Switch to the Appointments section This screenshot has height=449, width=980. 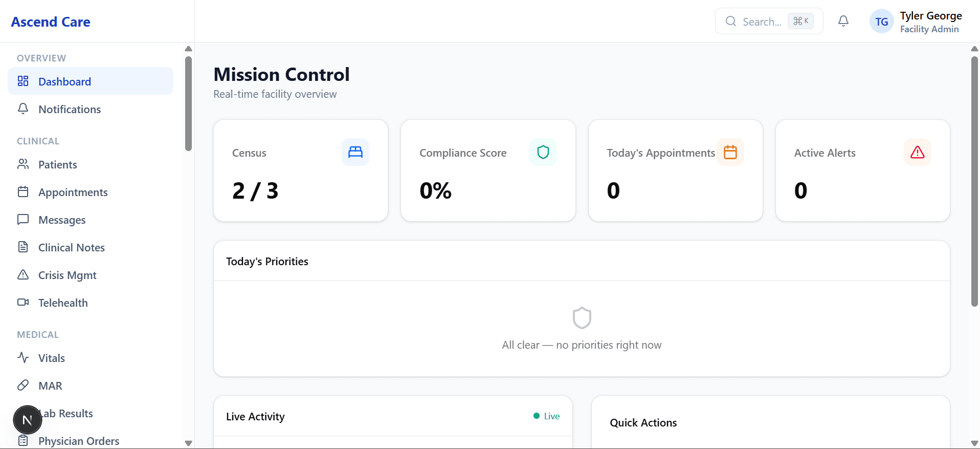pos(73,192)
